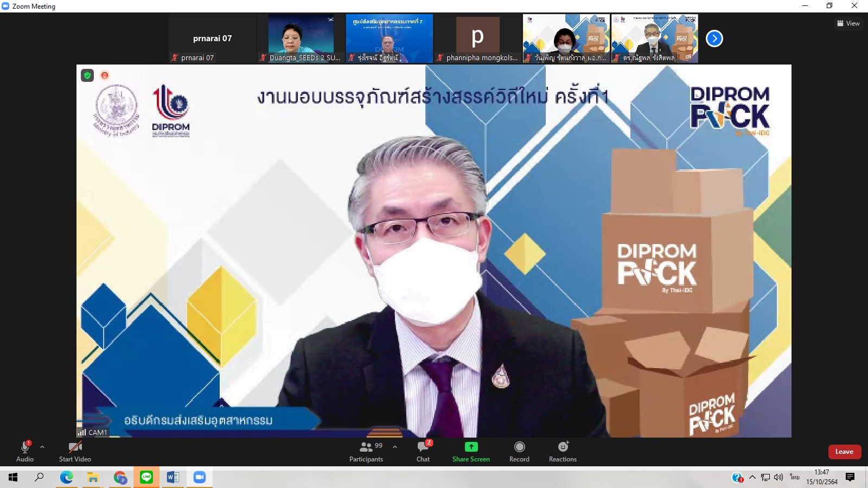
Task: Open the Windows notification center
Action: 850,477
